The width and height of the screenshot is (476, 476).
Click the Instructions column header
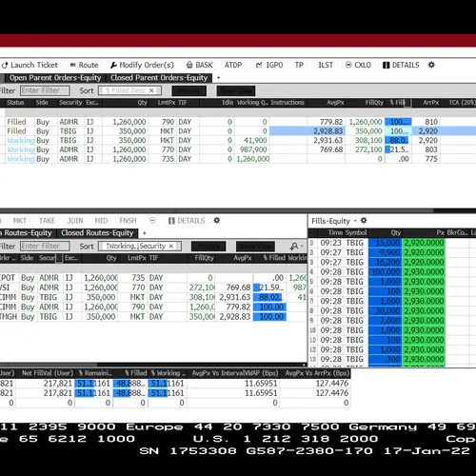tap(288, 103)
